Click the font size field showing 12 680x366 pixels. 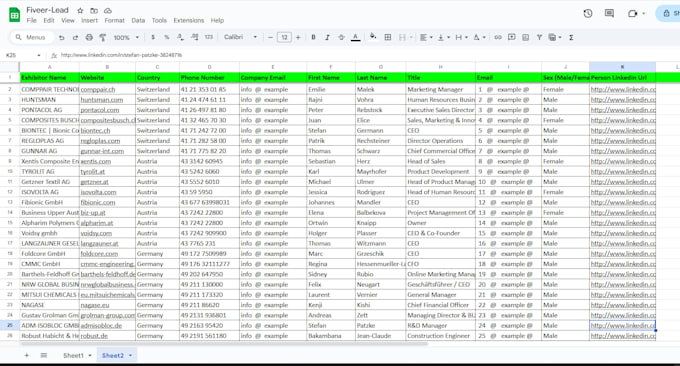point(284,38)
